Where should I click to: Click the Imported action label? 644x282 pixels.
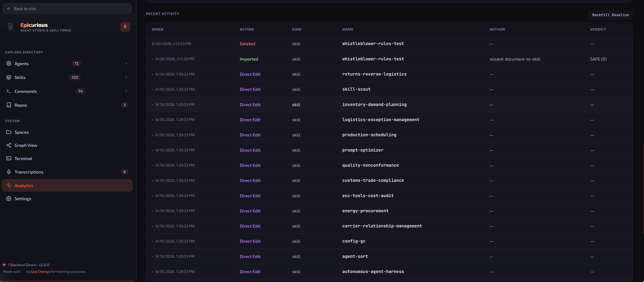[x=249, y=59]
